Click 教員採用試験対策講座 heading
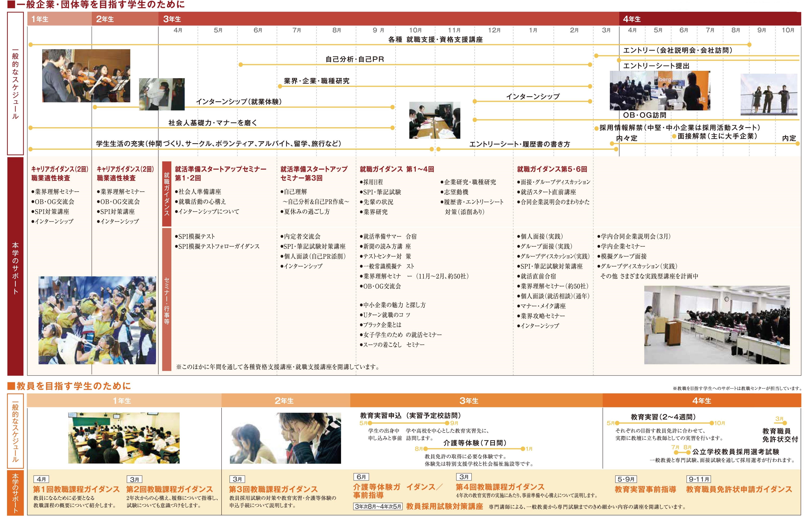This screenshot has width=812, height=521. coord(444,506)
